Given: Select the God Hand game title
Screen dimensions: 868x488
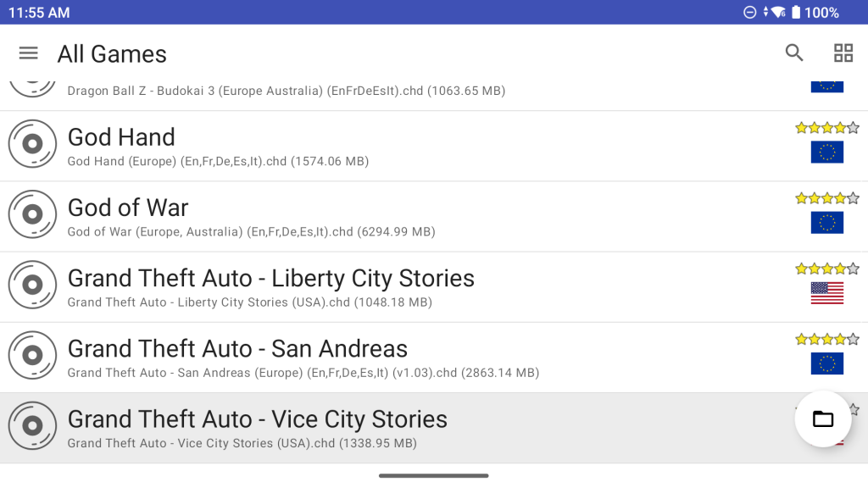Looking at the screenshot, I should [x=121, y=137].
